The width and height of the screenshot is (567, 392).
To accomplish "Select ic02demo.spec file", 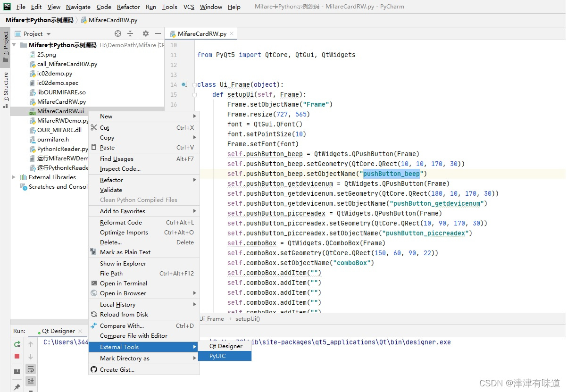I will 58,83.
